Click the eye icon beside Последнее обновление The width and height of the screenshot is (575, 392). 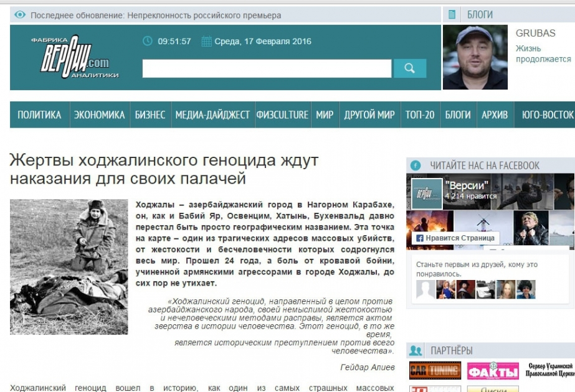click(x=20, y=15)
